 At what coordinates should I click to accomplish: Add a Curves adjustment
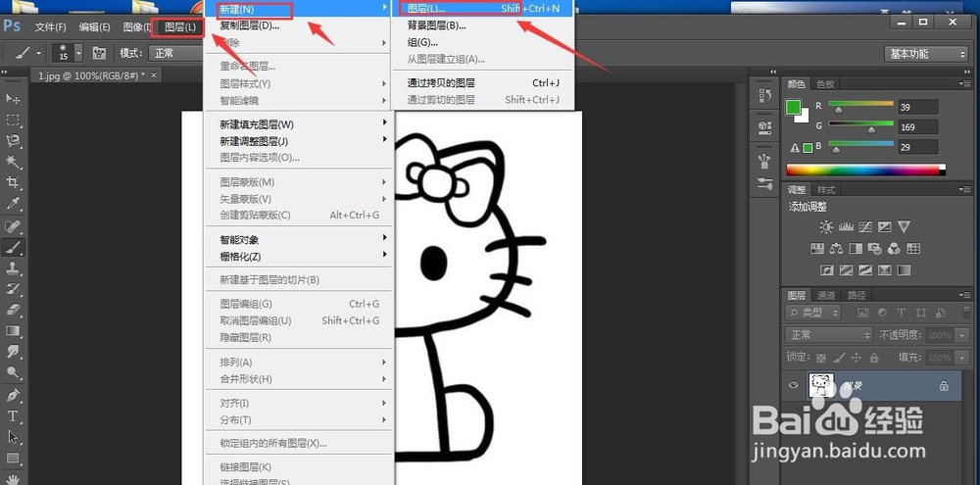coord(865,227)
